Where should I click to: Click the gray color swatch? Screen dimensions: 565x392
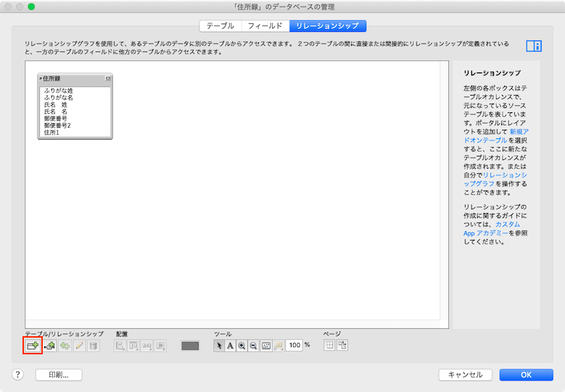[x=190, y=346]
